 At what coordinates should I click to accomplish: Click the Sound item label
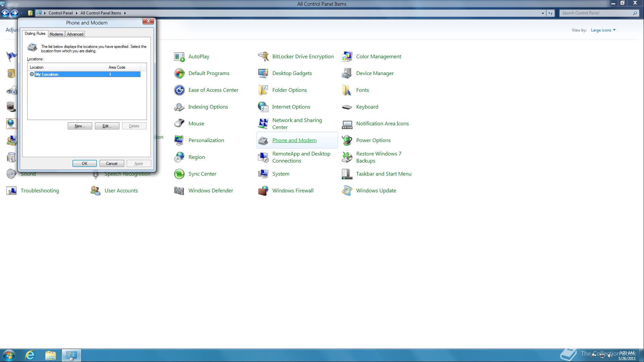28,174
